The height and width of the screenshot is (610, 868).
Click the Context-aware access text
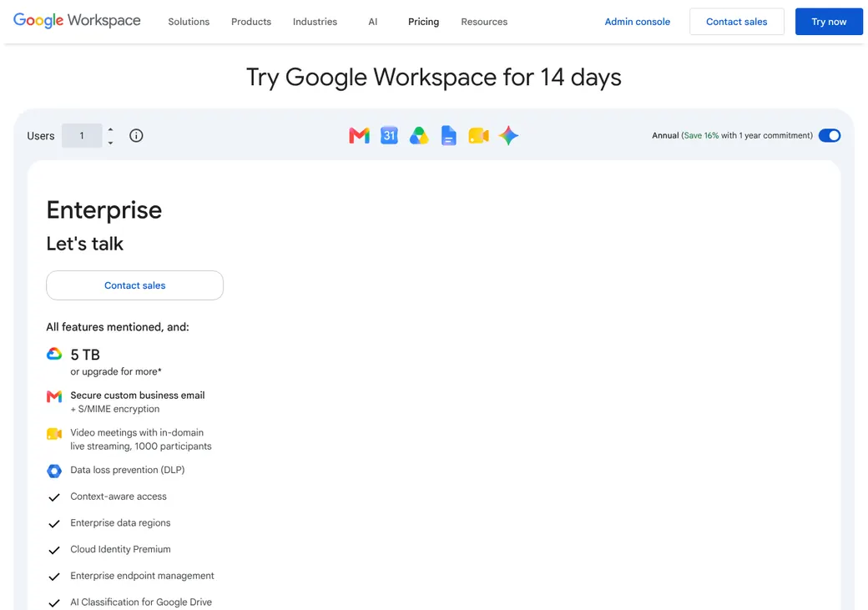pyautogui.click(x=119, y=497)
